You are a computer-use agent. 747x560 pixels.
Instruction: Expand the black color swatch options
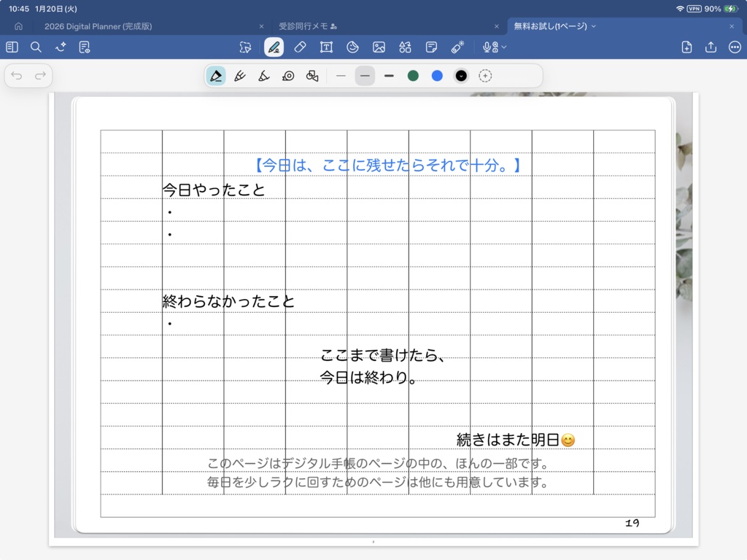(460, 75)
